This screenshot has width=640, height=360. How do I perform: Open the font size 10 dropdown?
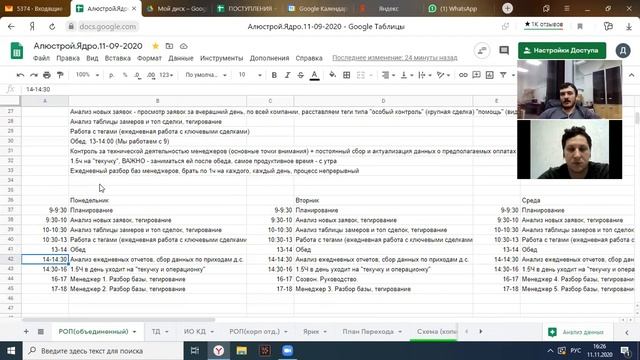(250, 75)
